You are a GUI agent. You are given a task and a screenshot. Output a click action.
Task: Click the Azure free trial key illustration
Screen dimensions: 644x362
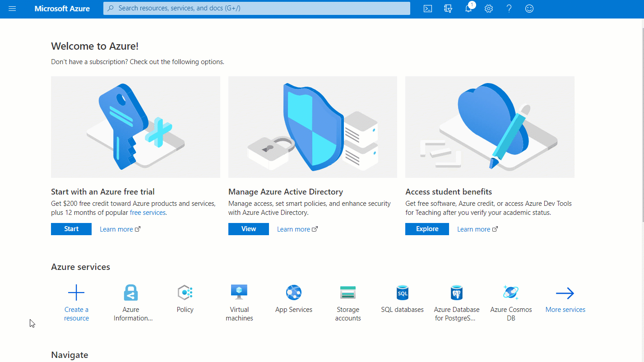135,127
